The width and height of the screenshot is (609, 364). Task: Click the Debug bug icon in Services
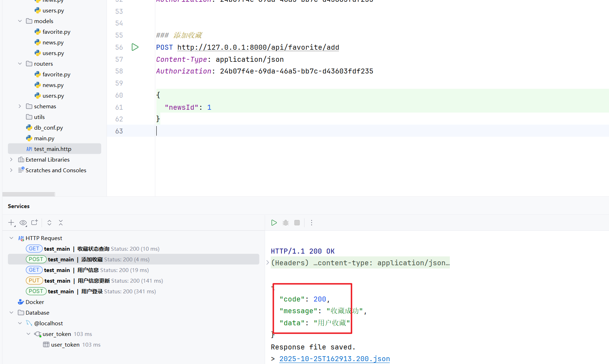click(286, 223)
